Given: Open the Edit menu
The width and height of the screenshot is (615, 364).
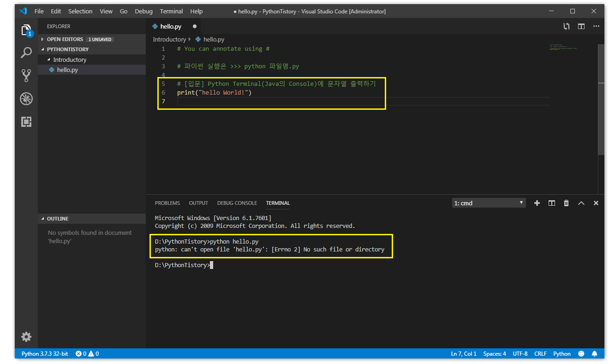Looking at the screenshot, I should coord(56,11).
